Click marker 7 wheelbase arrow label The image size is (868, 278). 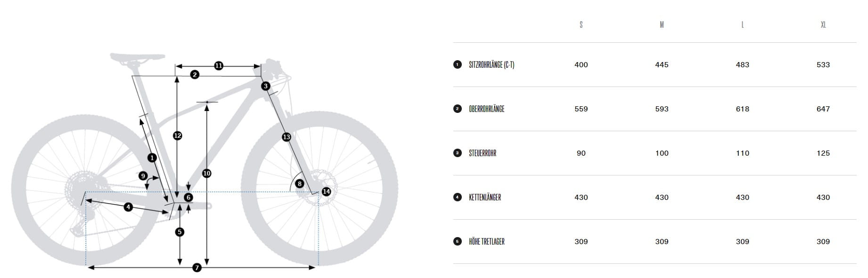(x=197, y=268)
